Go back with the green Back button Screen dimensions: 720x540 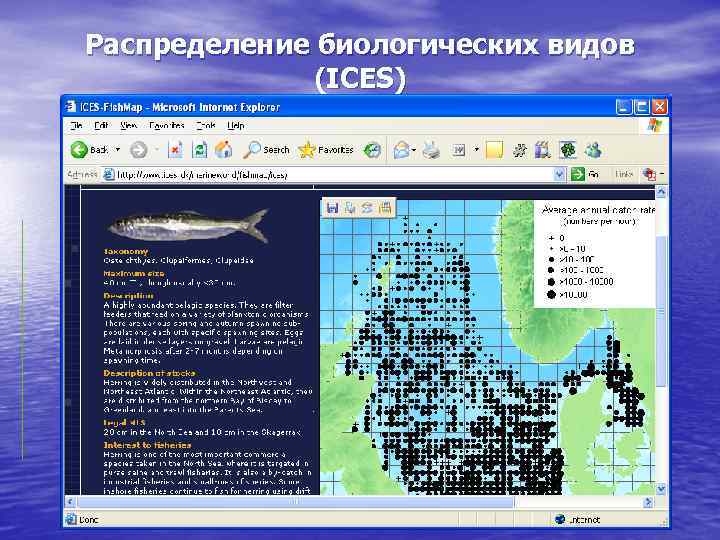coord(89,150)
